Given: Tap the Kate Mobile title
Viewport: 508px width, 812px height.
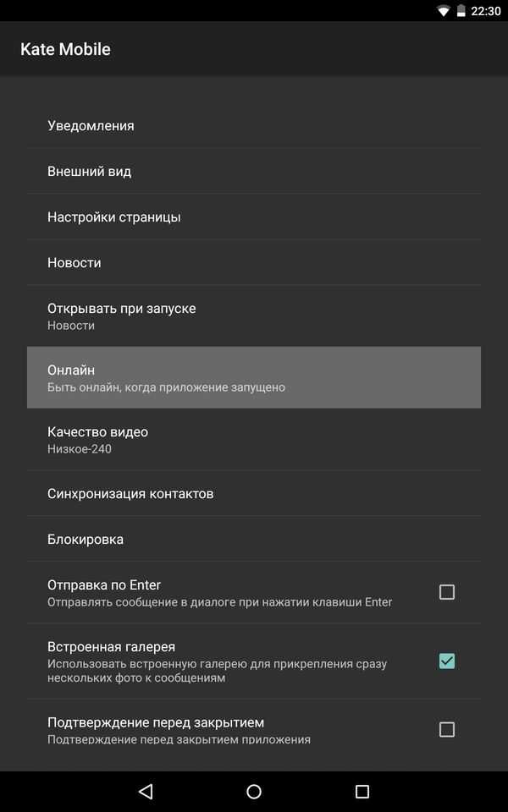Looking at the screenshot, I should coord(65,49).
